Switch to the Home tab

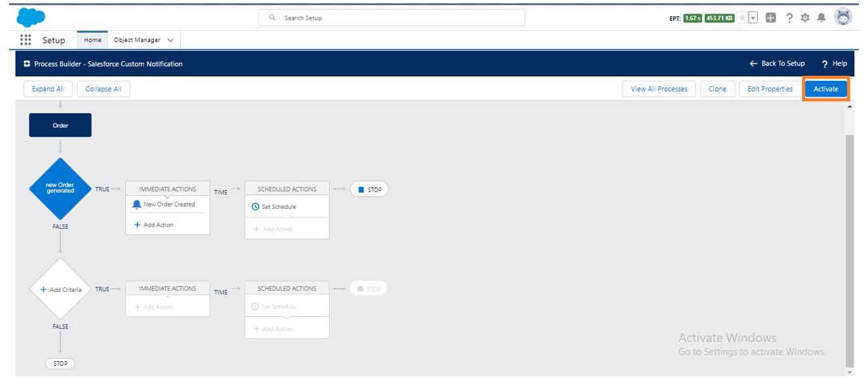click(93, 40)
